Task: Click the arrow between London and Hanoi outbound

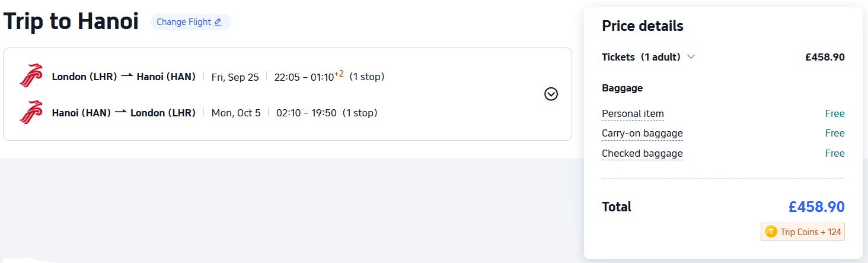Action: (x=126, y=77)
